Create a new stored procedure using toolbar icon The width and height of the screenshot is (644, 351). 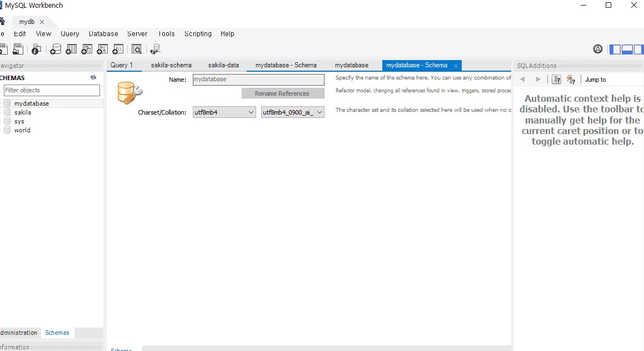(102, 50)
